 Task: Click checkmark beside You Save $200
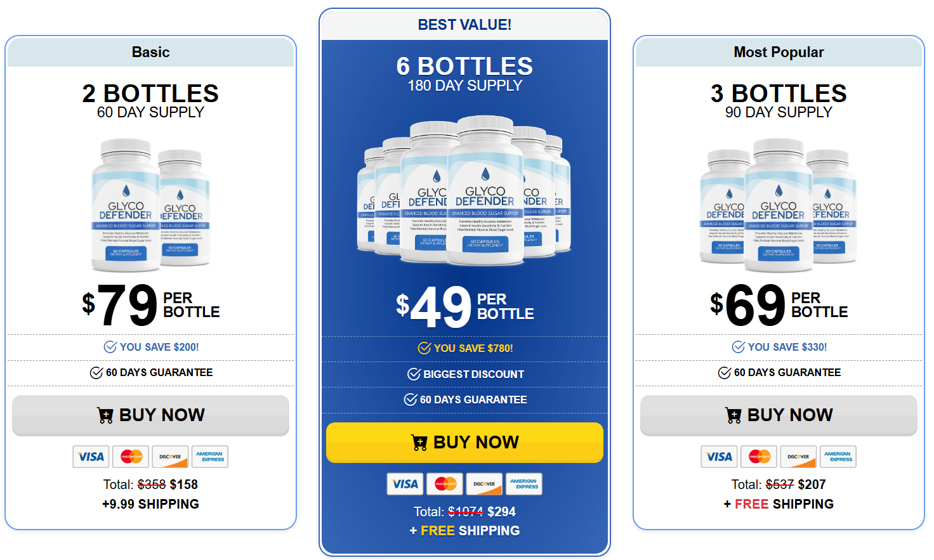(110, 347)
